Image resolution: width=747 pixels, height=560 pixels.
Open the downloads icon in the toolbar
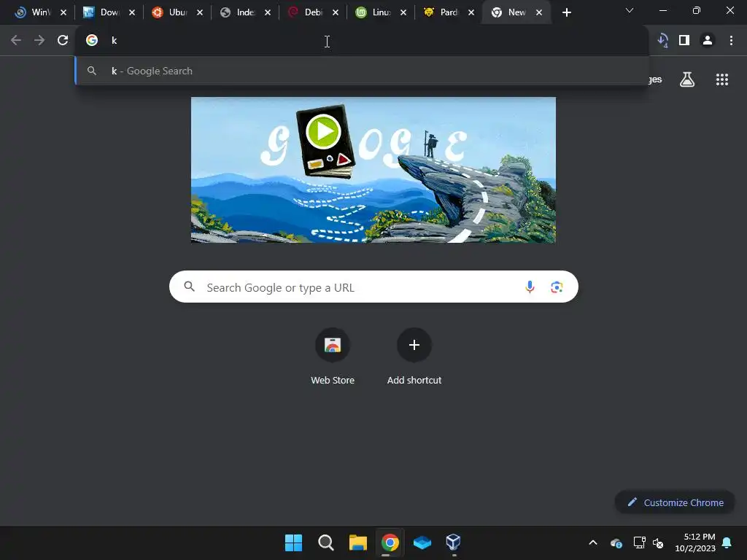click(662, 41)
